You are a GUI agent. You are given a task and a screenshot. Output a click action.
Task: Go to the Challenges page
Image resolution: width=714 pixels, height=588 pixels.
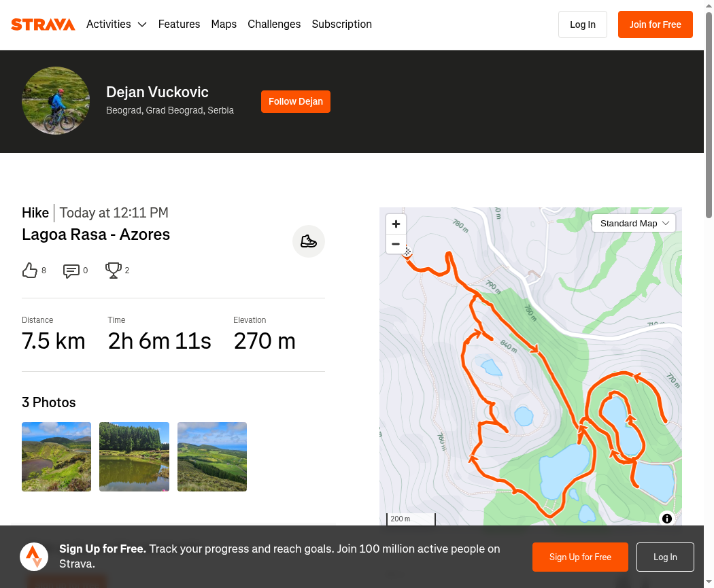[274, 24]
